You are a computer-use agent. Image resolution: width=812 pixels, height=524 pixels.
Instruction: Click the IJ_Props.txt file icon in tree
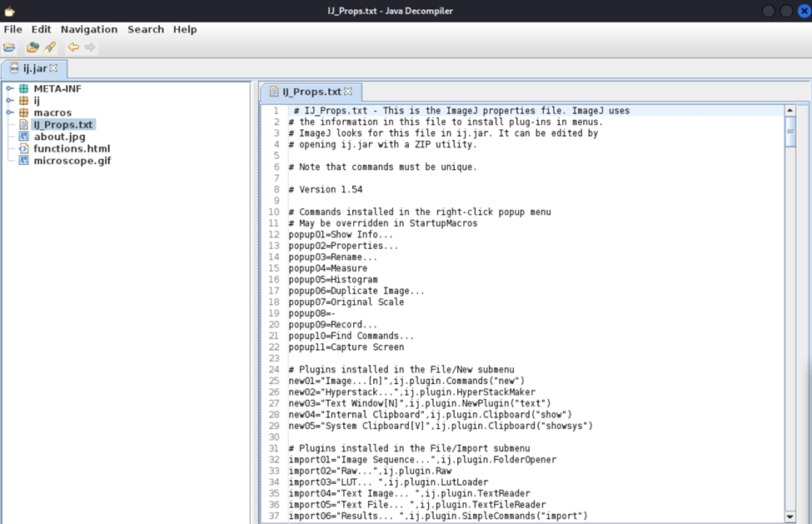[x=24, y=124]
